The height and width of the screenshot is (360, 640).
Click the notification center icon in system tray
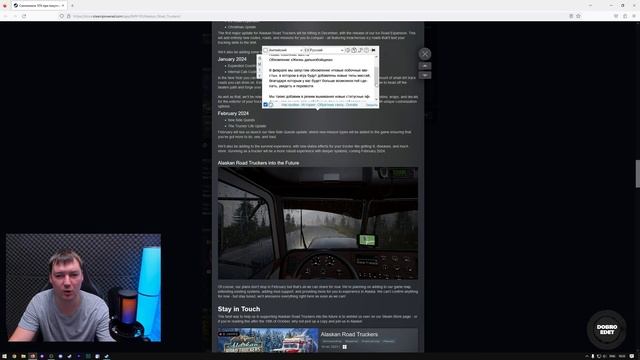point(632,356)
